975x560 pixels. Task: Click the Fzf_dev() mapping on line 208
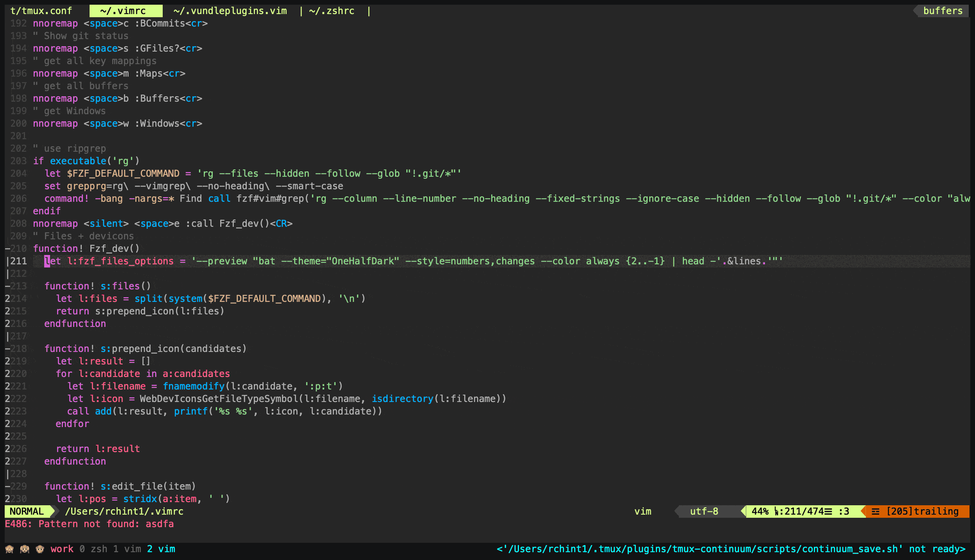pyautogui.click(x=163, y=224)
